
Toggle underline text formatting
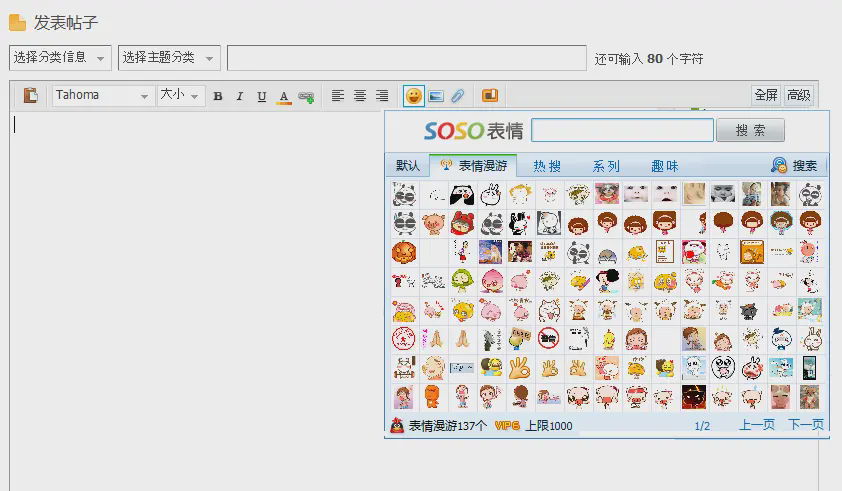coord(262,96)
